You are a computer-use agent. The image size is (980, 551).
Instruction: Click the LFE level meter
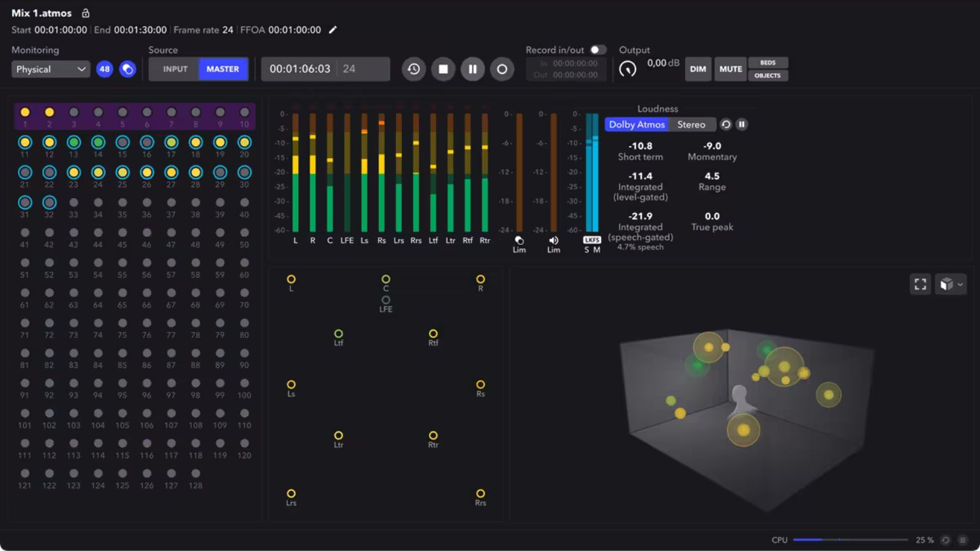click(x=347, y=172)
